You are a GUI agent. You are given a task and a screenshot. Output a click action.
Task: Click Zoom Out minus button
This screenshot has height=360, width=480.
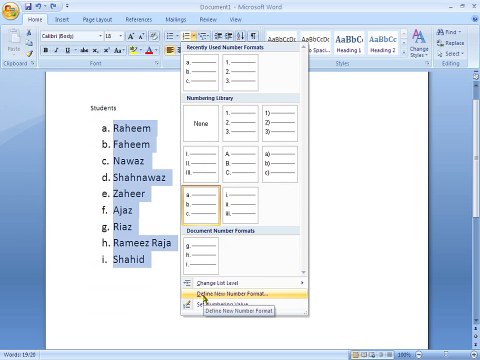pyautogui.click(x=419, y=355)
